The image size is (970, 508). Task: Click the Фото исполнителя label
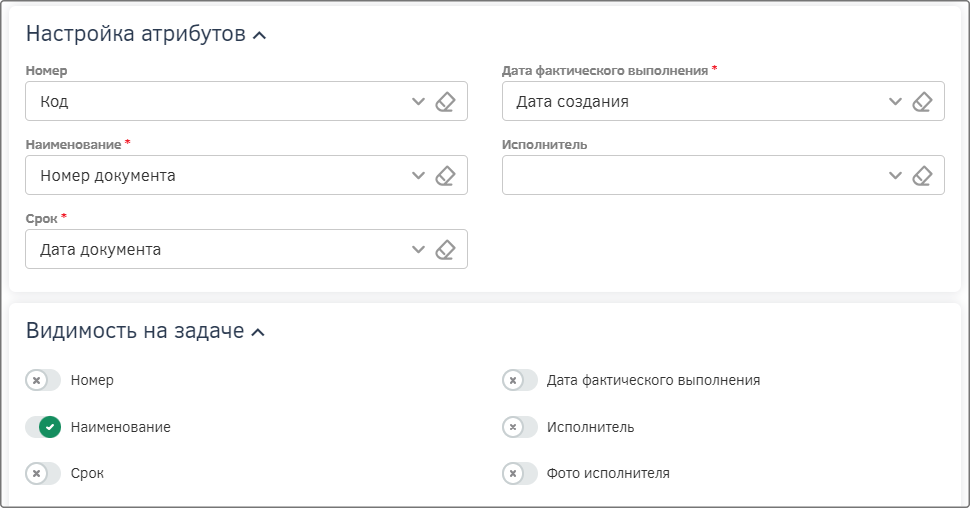click(608, 473)
